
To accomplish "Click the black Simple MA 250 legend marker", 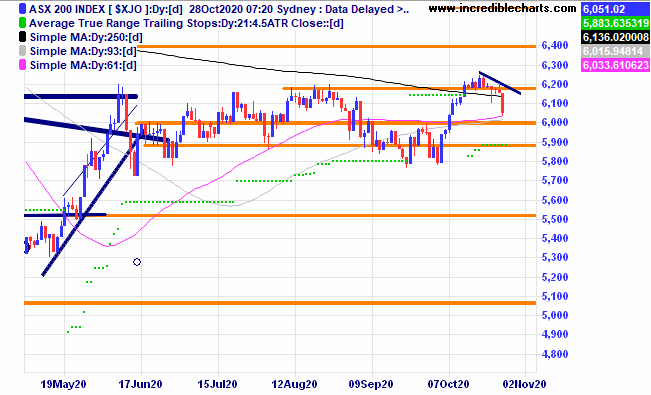I will [x=22, y=37].
